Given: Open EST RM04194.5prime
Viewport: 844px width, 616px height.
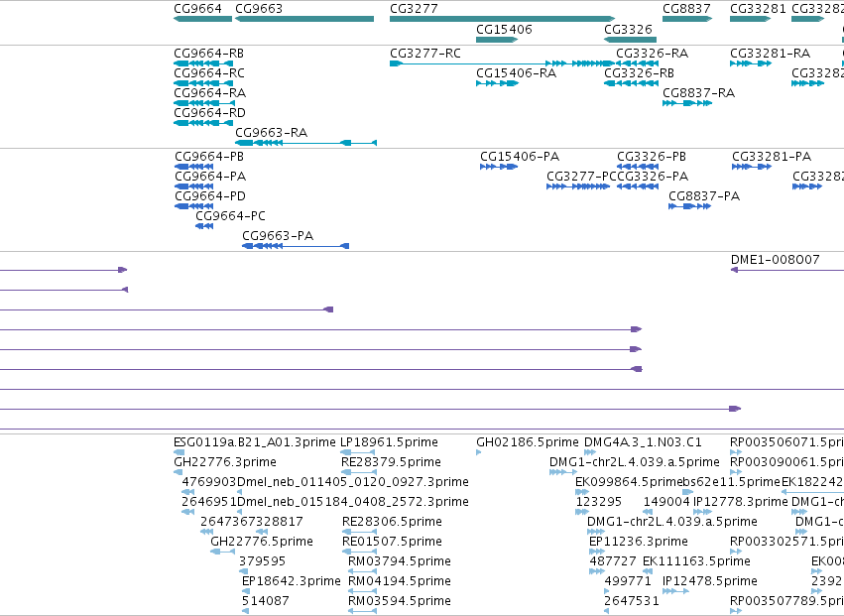Looking at the screenshot, I should 400,582.
